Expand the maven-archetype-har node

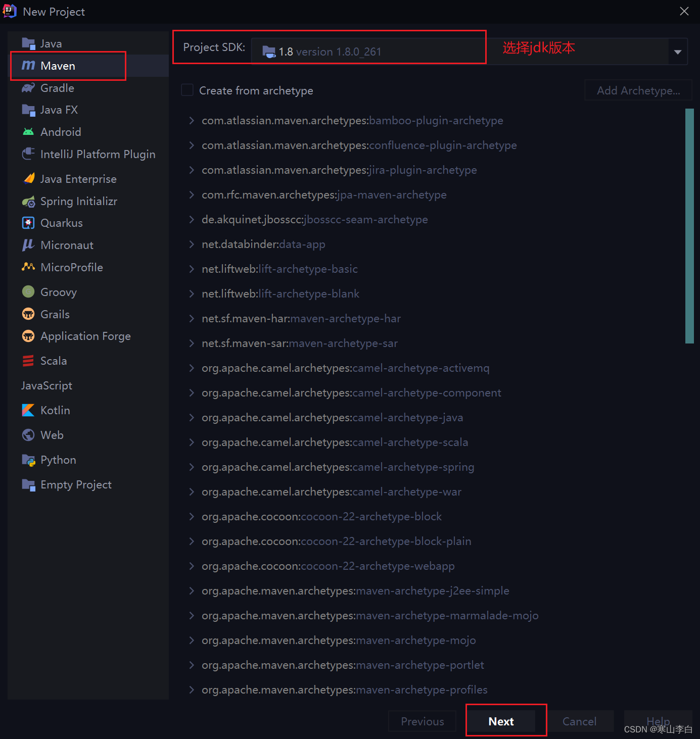click(192, 318)
